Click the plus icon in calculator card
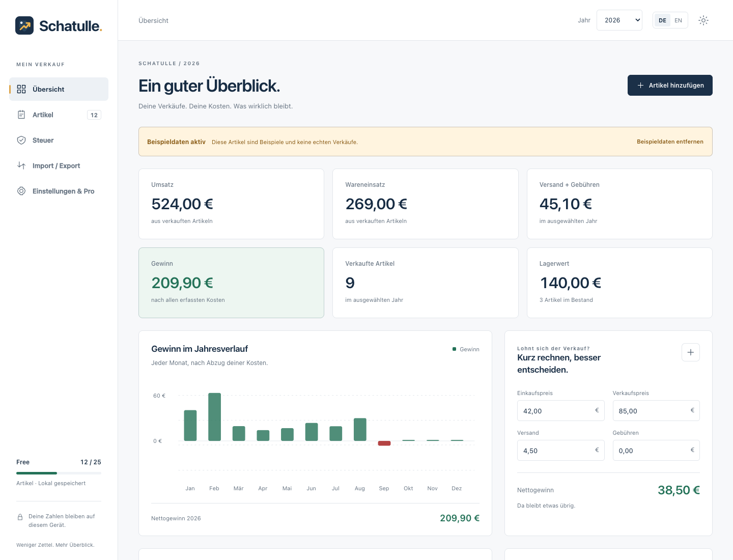This screenshot has height=560, width=733. pyautogui.click(x=691, y=352)
